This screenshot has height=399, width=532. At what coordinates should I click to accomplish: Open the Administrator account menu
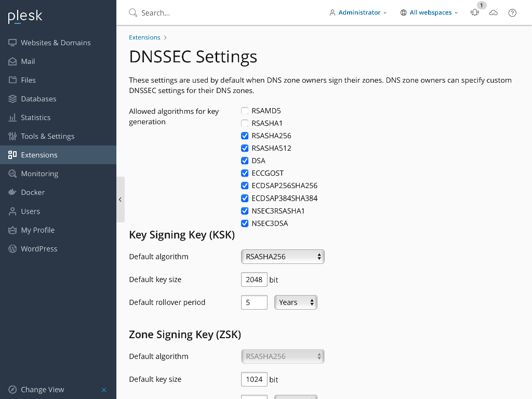point(358,12)
